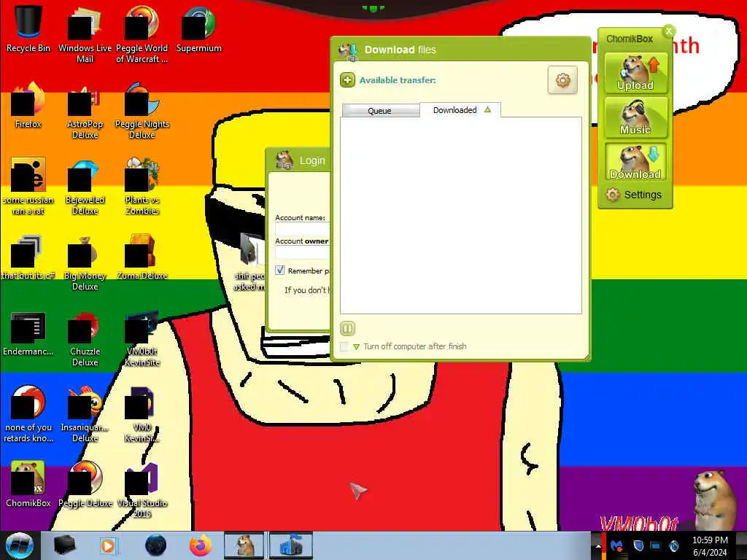
Task: Open the Windows Start button
Action: tap(19, 545)
